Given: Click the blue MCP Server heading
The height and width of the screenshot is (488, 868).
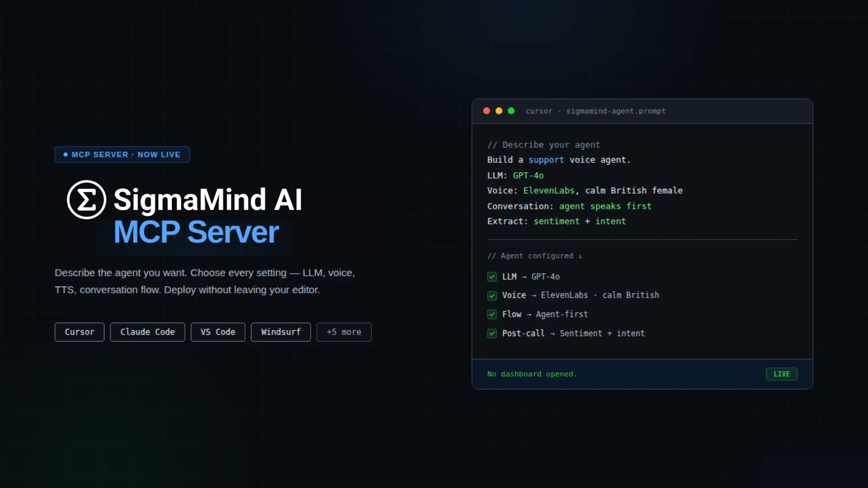Looking at the screenshot, I should 196,232.
